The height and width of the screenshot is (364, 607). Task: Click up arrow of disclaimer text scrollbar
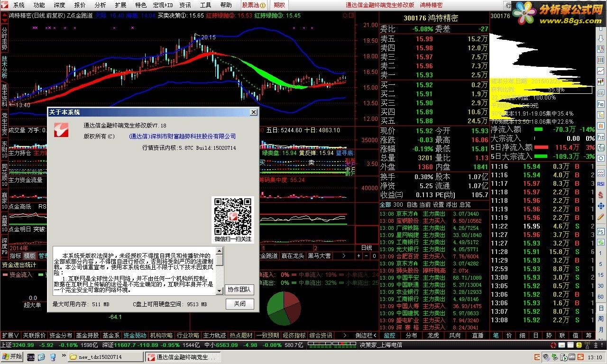[220, 251]
